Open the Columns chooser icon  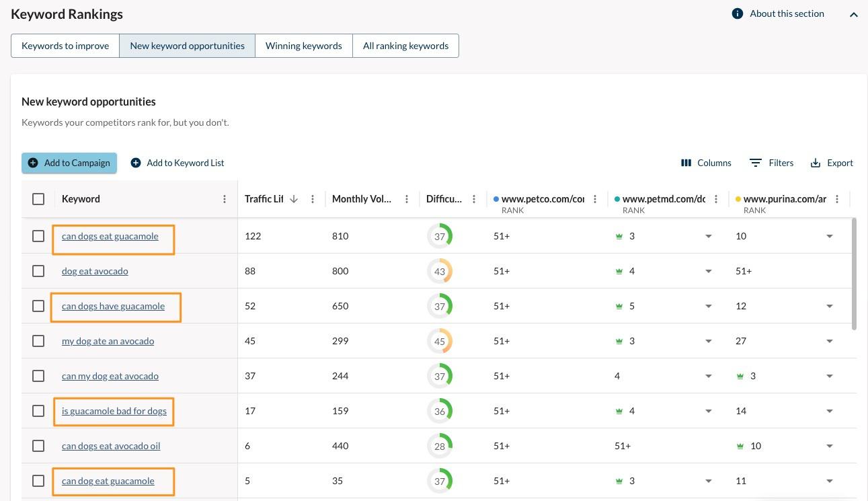tap(686, 163)
